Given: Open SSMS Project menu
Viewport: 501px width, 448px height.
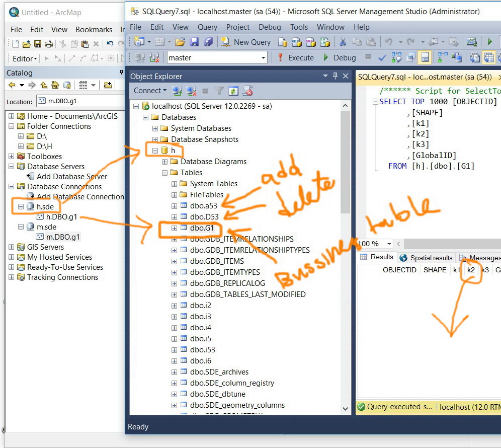Looking at the screenshot, I should point(238,27).
